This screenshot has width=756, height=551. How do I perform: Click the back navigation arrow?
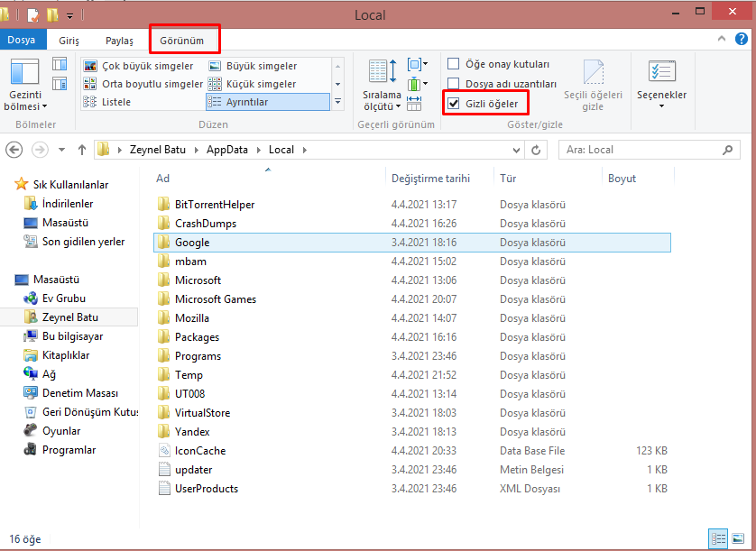[14, 150]
